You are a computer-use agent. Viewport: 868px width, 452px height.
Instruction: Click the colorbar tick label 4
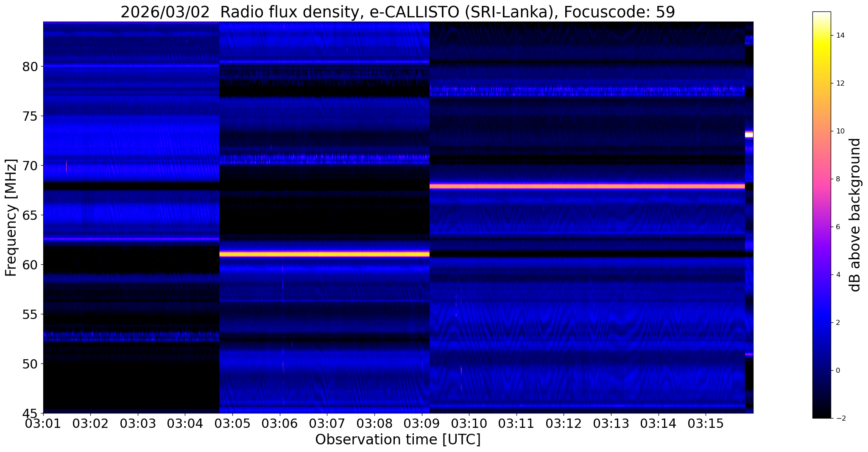(x=837, y=275)
